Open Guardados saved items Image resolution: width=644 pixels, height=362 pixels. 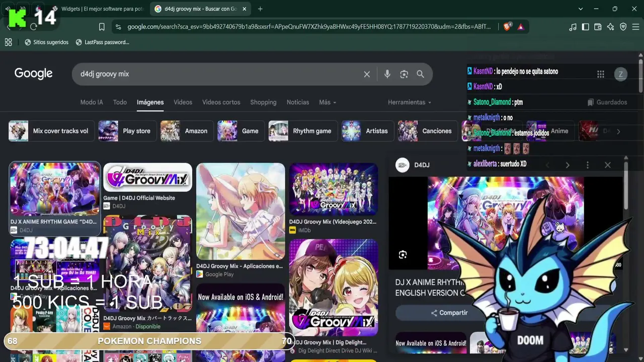pos(607,102)
